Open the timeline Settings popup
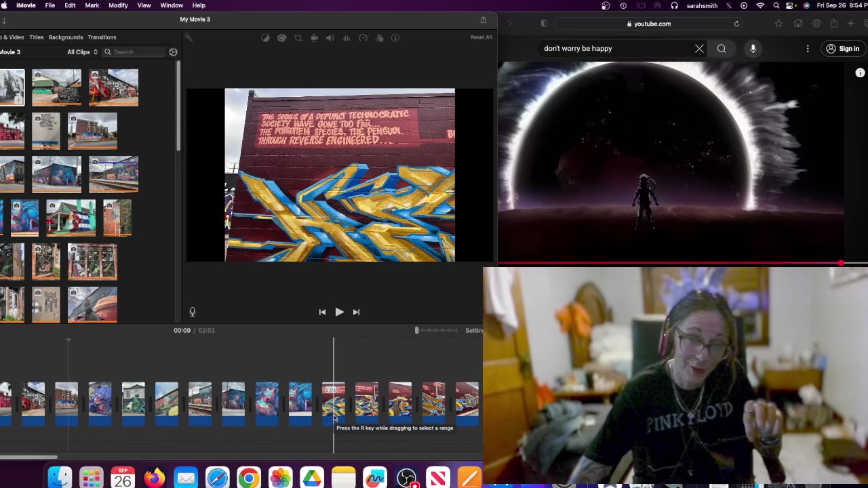 click(x=474, y=330)
